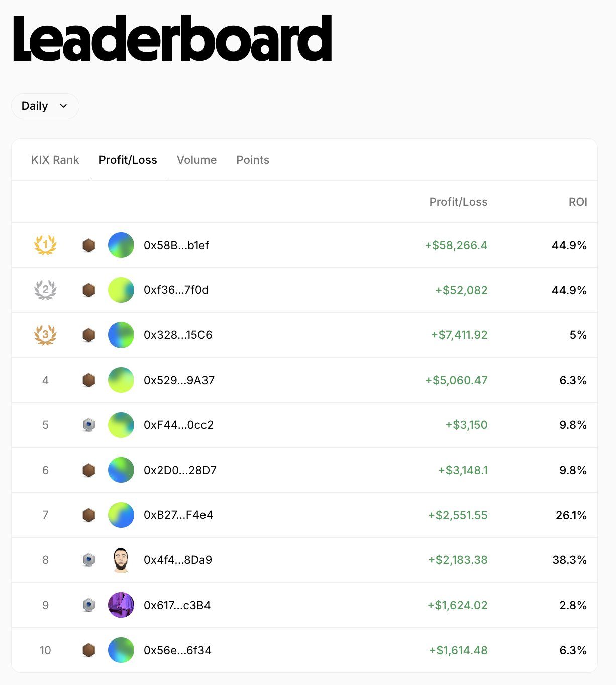Viewport: 616px width, 685px height.
Task: Click bronze tier badge next to 0x58B...b1ef
Action: pyautogui.click(x=89, y=245)
